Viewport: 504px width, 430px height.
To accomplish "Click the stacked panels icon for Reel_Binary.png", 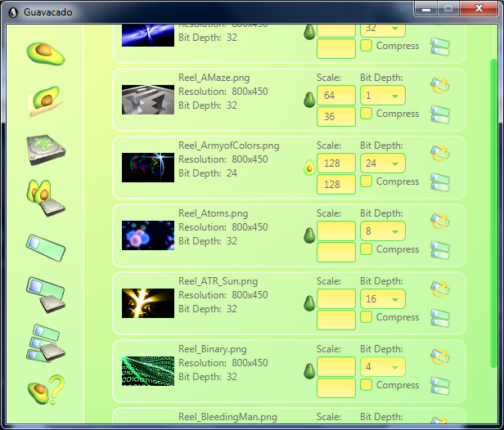I will (x=440, y=386).
